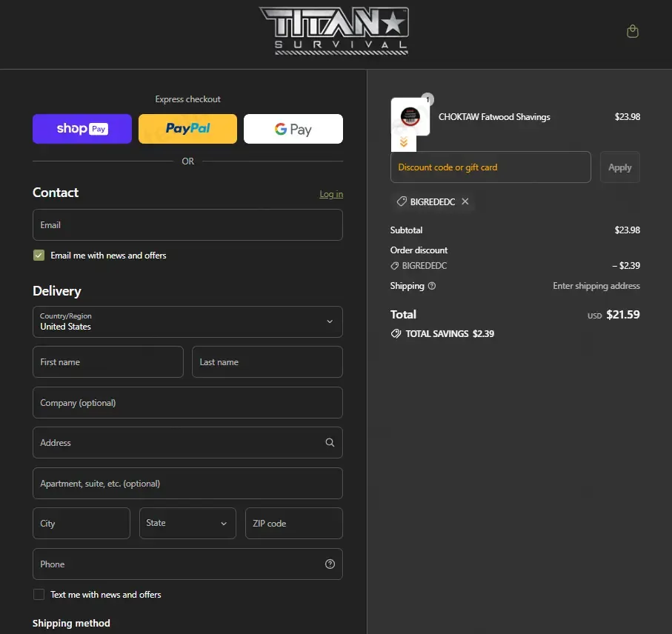Image resolution: width=672 pixels, height=634 pixels.
Task: Open the Phone field help icon
Action: [x=330, y=564]
